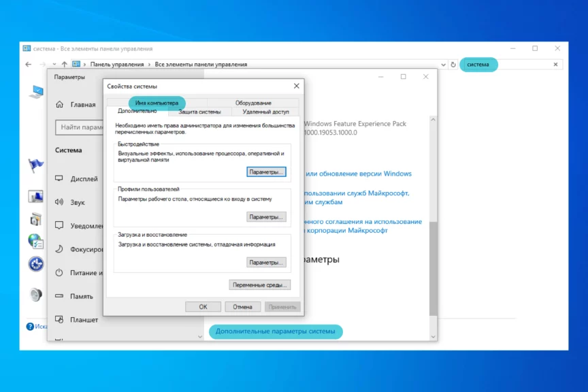
Task: Switch to the Защита системы tab
Action: [x=199, y=112]
